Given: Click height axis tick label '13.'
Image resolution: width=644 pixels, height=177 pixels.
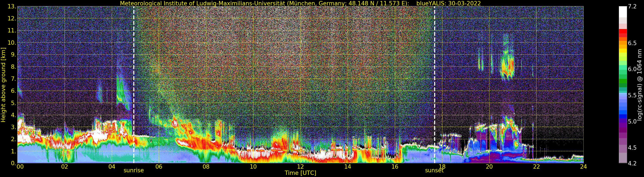Looking at the screenshot, I should coord(12,6).
